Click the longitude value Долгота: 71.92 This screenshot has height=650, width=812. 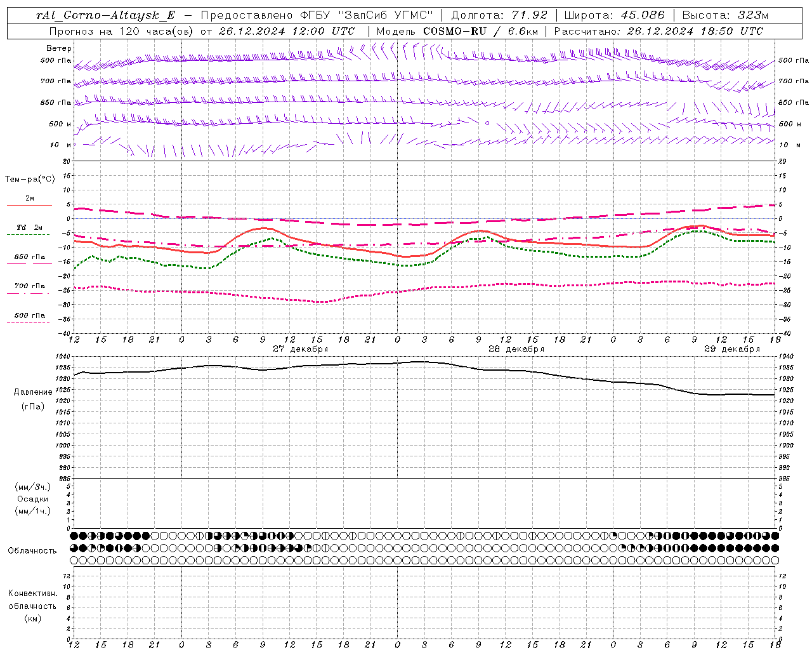(x=499, y=15)
